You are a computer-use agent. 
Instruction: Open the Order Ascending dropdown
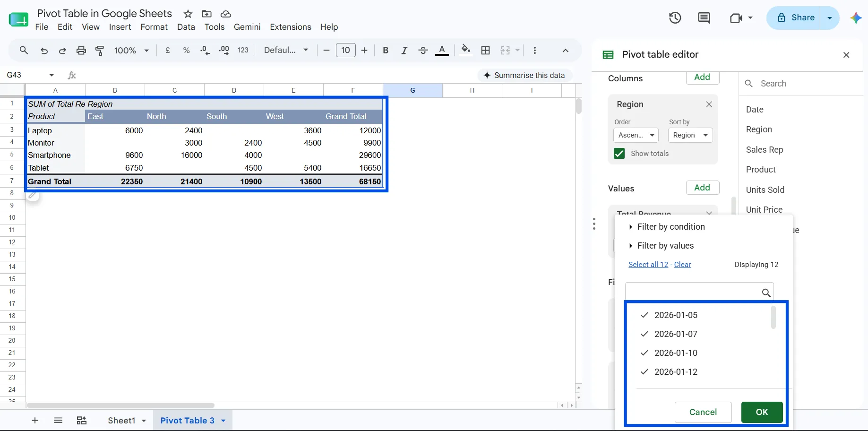click(x=636, y=135)
